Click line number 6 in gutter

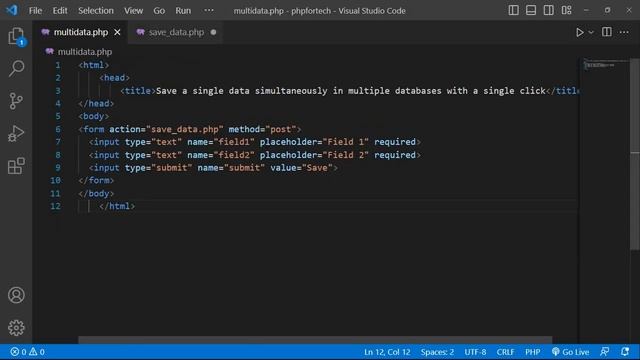pos(58,129)
